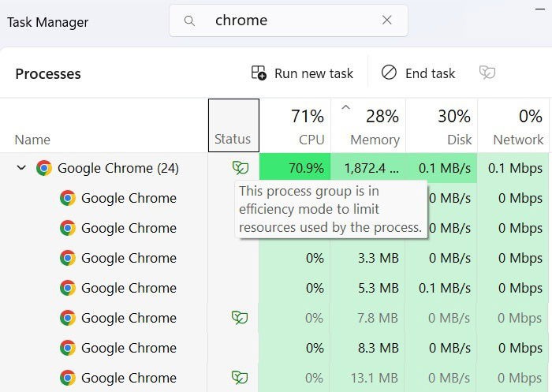This screenshot has height=392, width=552.
Task: Select the Chrome process using 5.3 MB
Action: 274,288
